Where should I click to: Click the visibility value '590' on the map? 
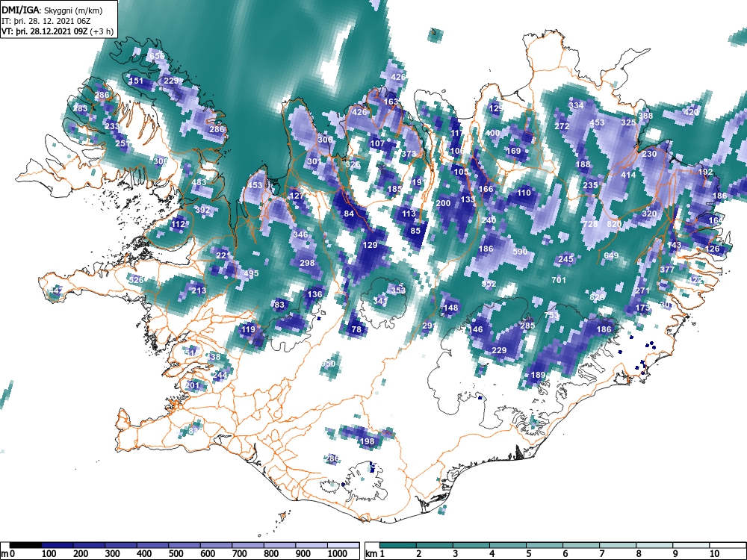(x=520, y=252)
